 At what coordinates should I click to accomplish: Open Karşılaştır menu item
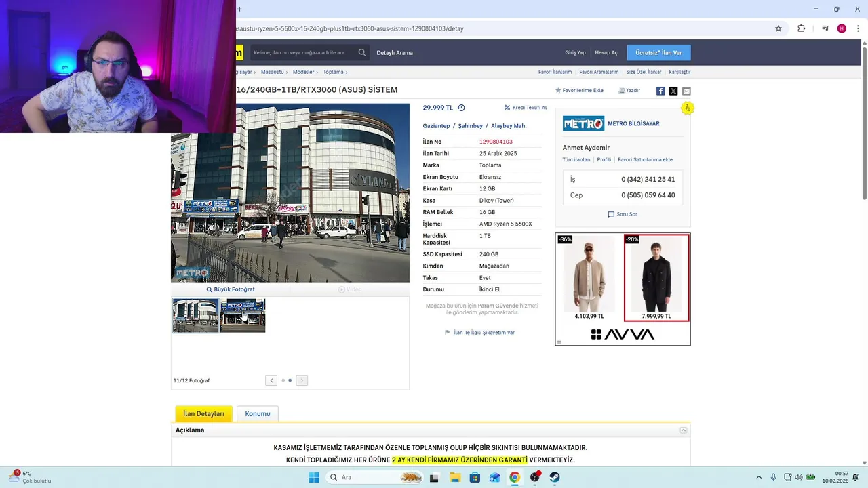pyautogui.click(x=679, y=72)
